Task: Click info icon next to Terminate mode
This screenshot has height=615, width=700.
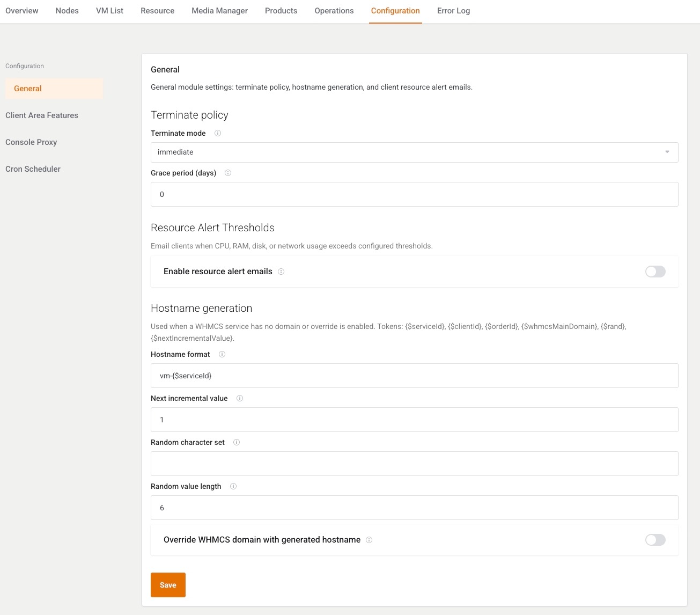Action: 218,133
